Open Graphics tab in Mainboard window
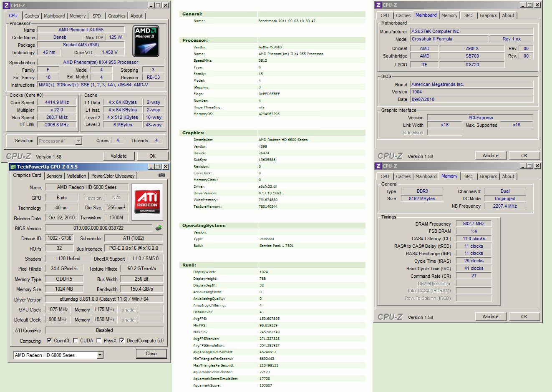The width and height of the screenshot is (552, 392). (489, 15)
